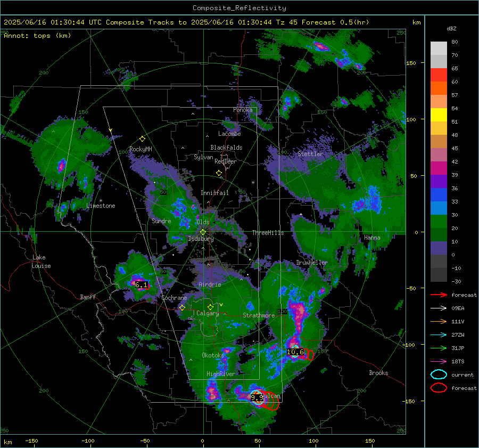This screenshot has width=479, height=448.
Task: Click the 80 dBZ color swatch
Action: (x=439, y=48)
